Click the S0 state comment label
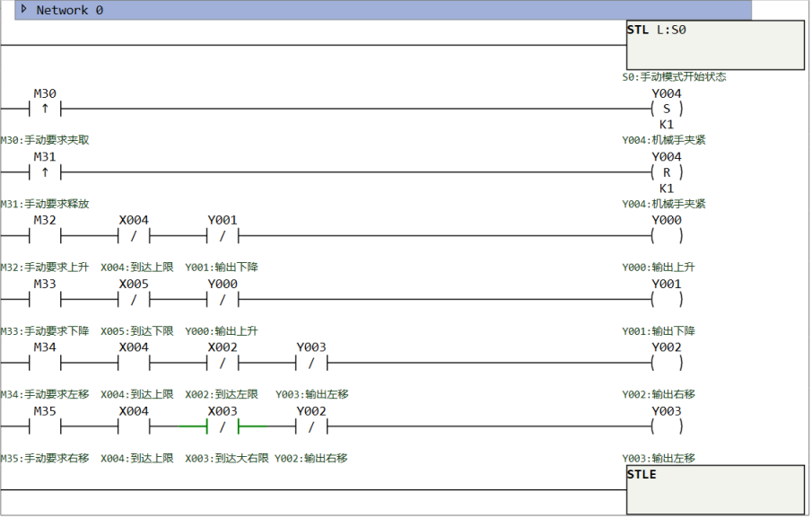The height and width of the screenshot is (518, 812). [674, 77]
